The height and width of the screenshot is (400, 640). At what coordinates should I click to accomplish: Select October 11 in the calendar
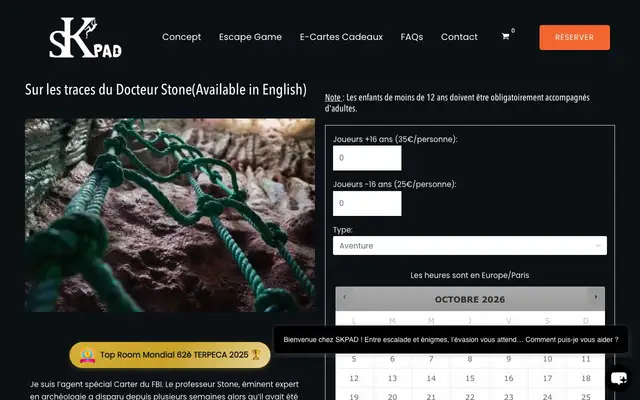pos(586,359)
